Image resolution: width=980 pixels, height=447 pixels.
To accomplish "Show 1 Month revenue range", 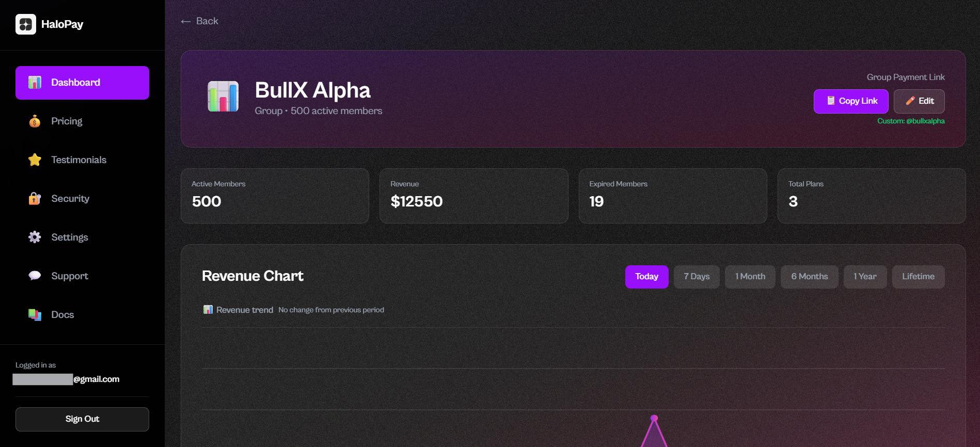I will (750, 277).
